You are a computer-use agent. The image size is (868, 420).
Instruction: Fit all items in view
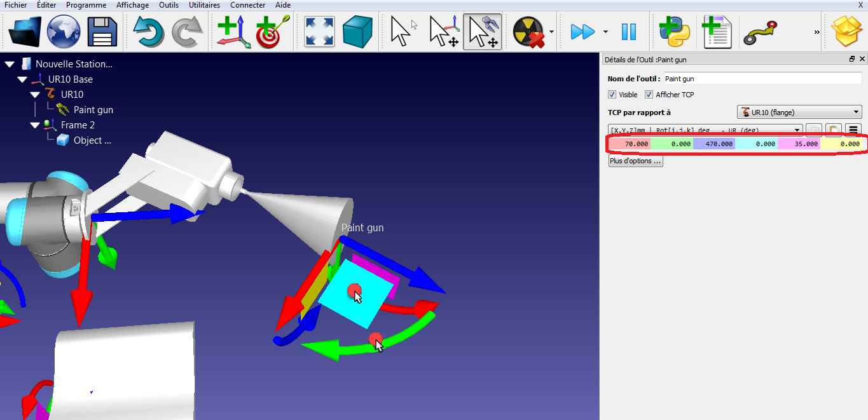pyautogui.click(x=320, y=31)
